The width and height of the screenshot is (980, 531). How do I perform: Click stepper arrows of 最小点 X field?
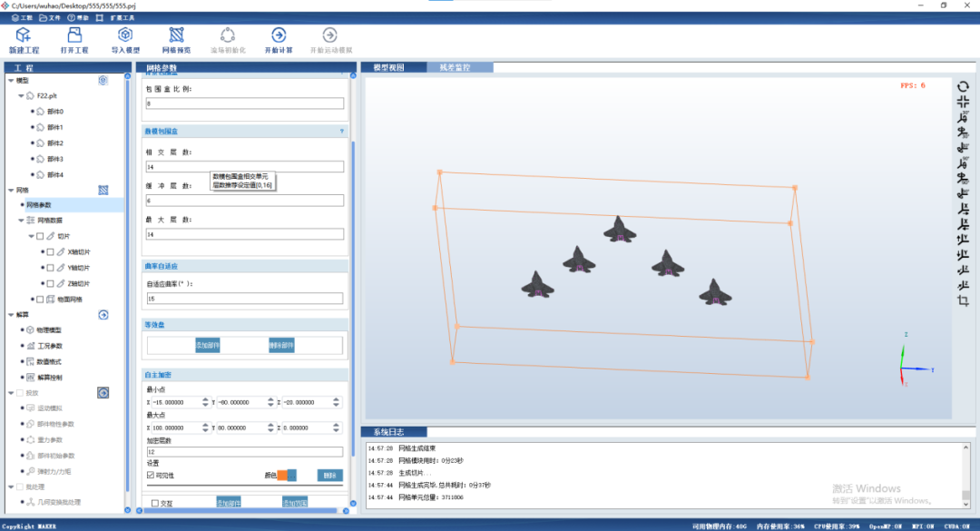(x=206, y=403)
